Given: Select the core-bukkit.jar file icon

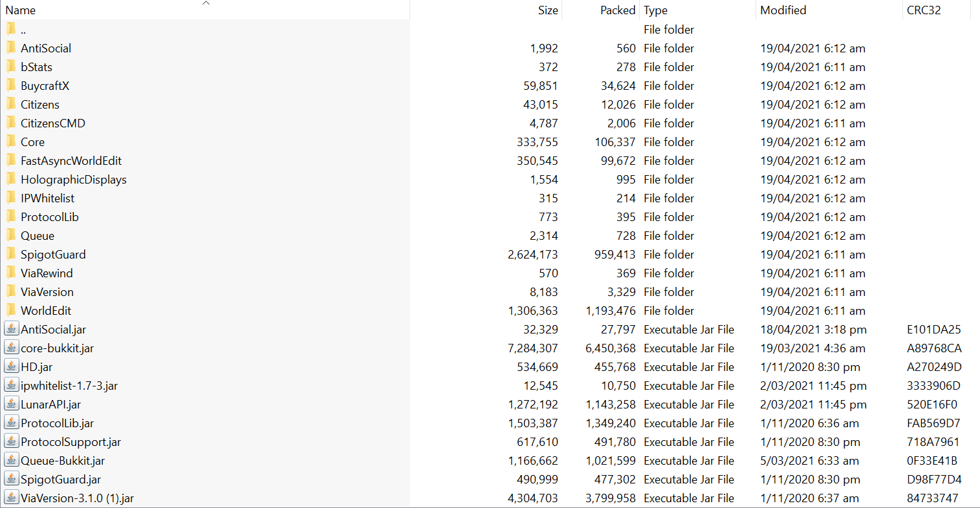Looking at the screenshot, I should [11, 348].
